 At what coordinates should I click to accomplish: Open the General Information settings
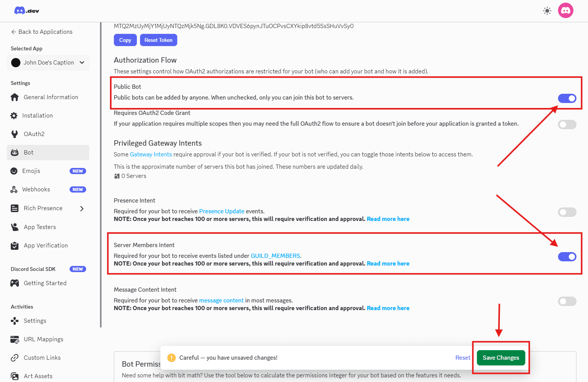[50, 97]
